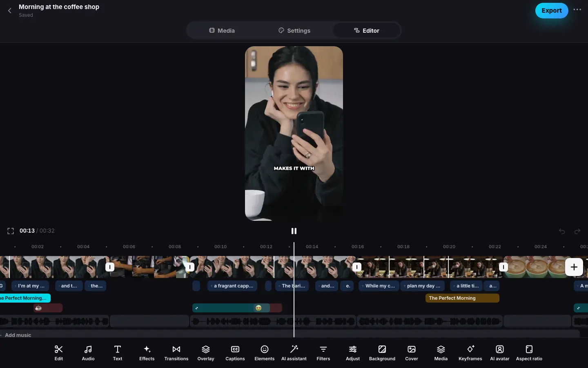This screenshot has width=588, height=368.
Task: Click the transition marker at 00:16
Action: 357,267
